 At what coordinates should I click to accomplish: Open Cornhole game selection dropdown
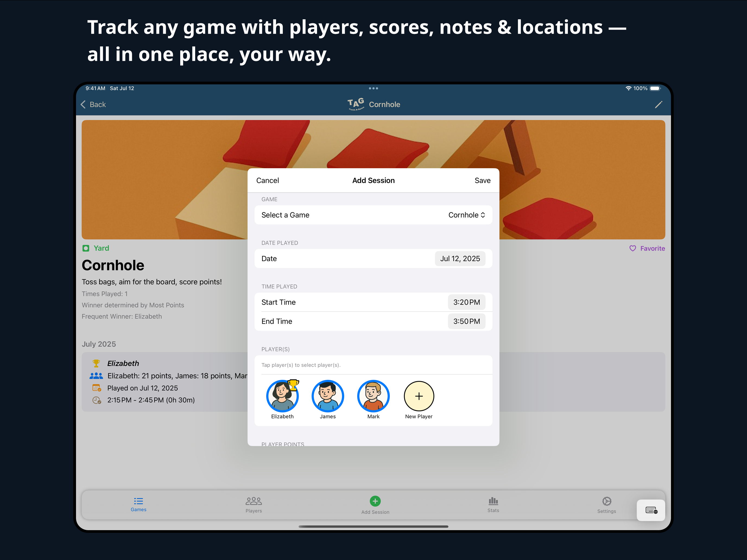tap(466, 215)
